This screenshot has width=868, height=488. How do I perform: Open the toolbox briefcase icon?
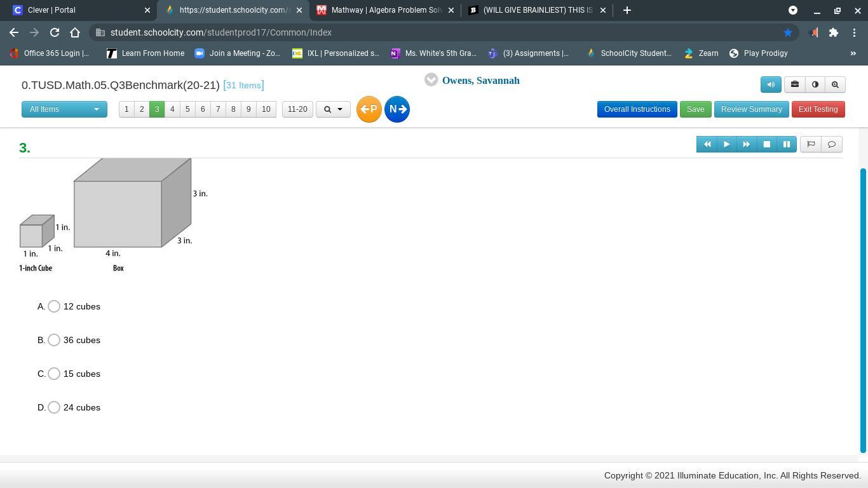(794, 85)
